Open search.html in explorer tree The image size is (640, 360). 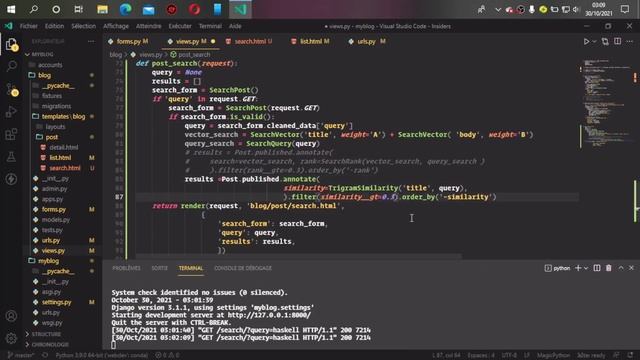click(65, 168)
